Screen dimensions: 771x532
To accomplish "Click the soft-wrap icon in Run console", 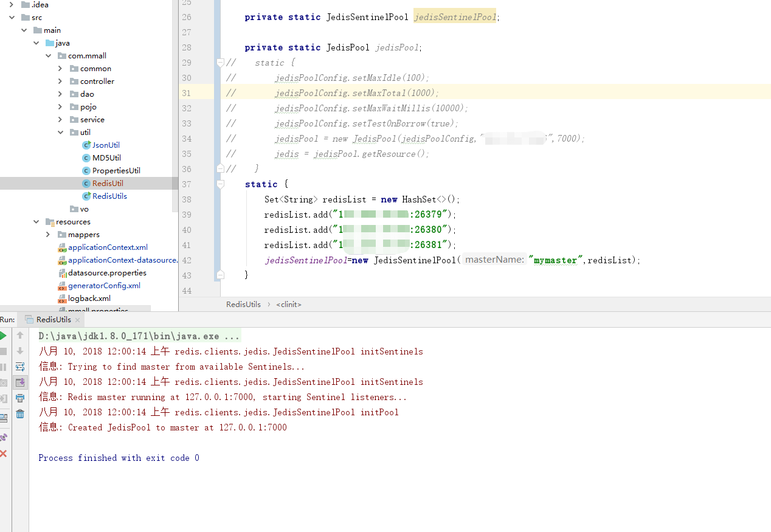I will coord(20,367).
